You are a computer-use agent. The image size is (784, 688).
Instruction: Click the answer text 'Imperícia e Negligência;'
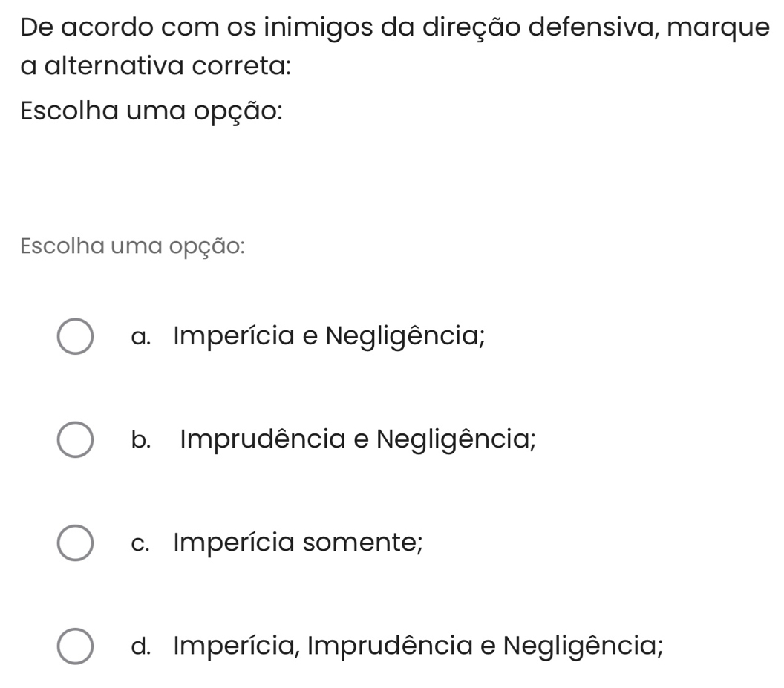tap(329, 336)
